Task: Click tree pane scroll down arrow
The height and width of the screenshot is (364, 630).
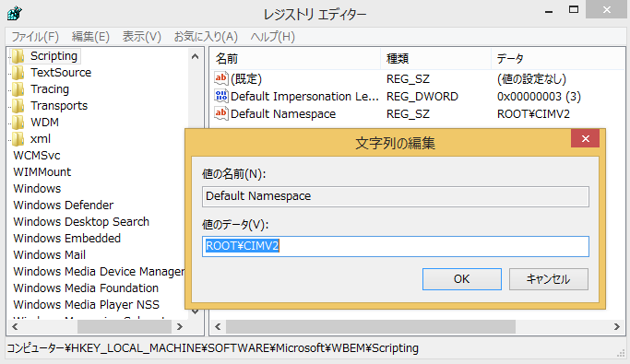Action: coord(196,311)
